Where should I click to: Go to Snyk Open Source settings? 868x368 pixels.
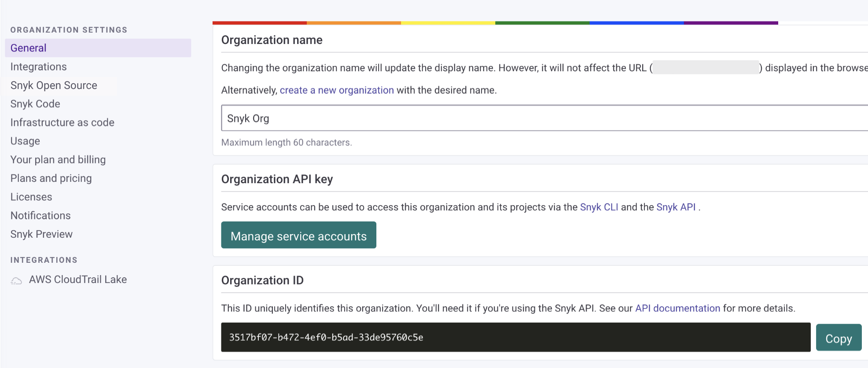[54, 85]
